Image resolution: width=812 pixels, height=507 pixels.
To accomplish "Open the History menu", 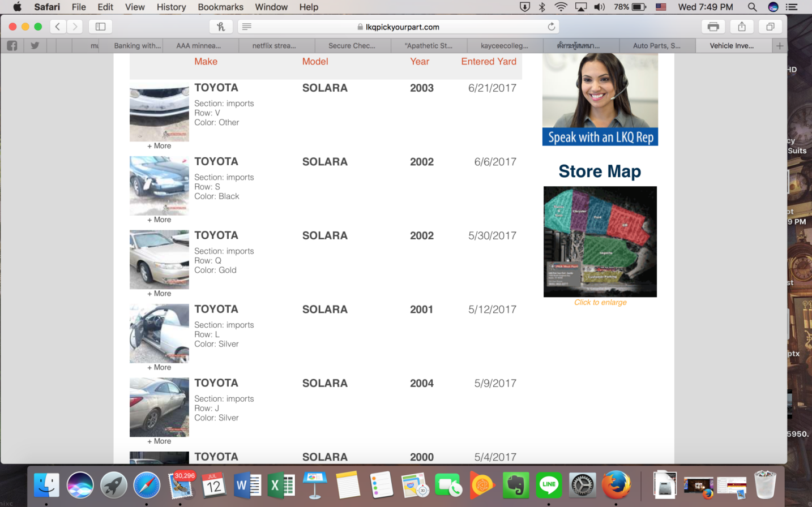I will [x=171, y=7].
